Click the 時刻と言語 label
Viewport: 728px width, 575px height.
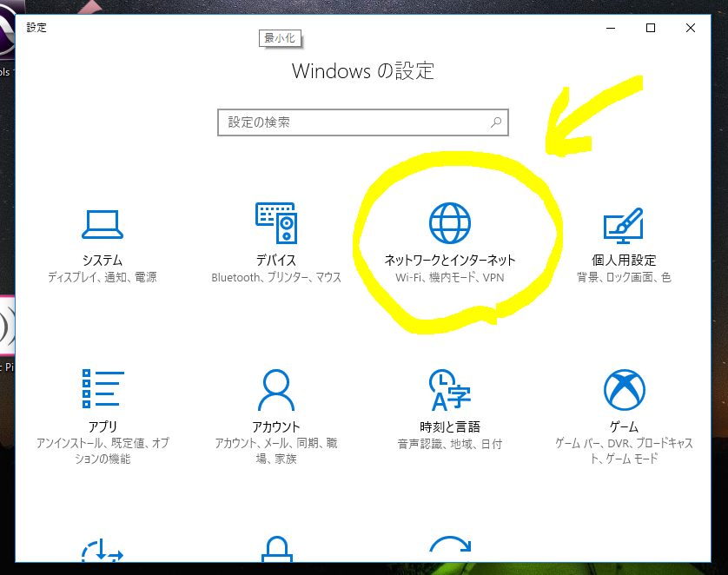(449, 426)
